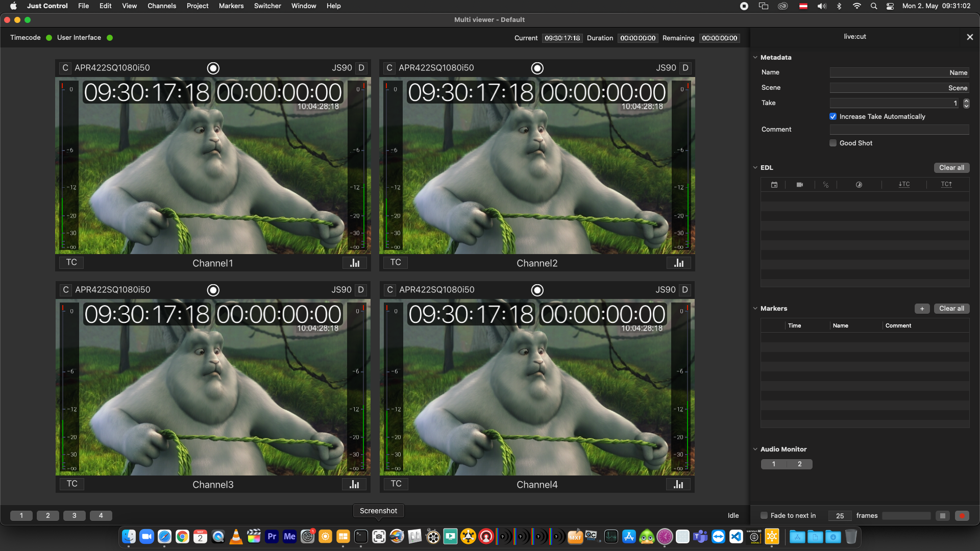Collapse the Metadata section
Image resolution: width=980 pixels, height=551 pixels.
coord(755,57)
